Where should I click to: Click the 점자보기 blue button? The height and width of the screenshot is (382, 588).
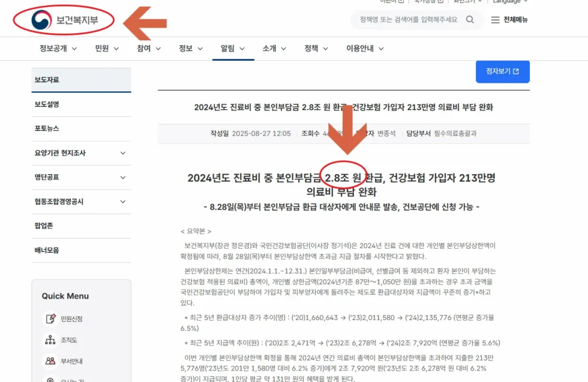click(502, 72)
